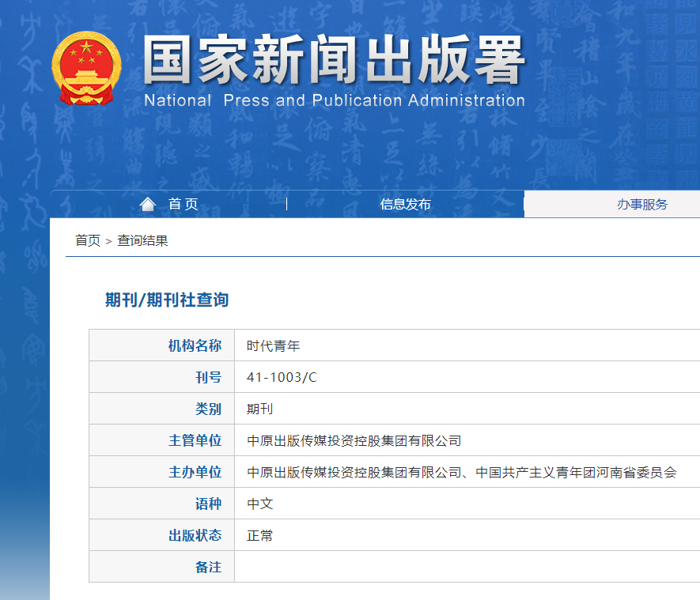Select the 主办单位 label cell
The image size is (700, 600).
[161, 472]
